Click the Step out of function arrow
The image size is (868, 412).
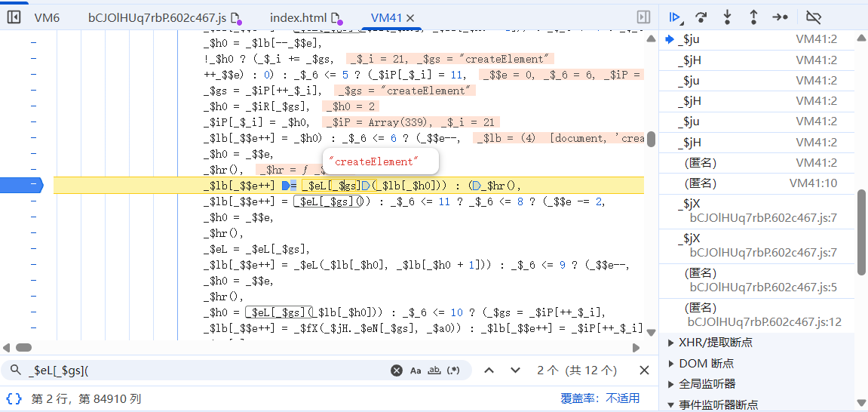coord(753,17)
